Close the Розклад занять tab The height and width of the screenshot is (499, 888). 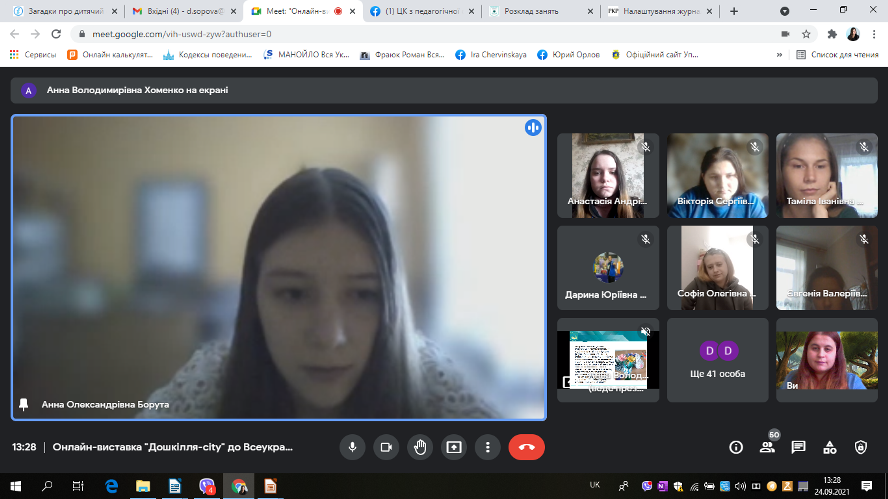point(590,11)
